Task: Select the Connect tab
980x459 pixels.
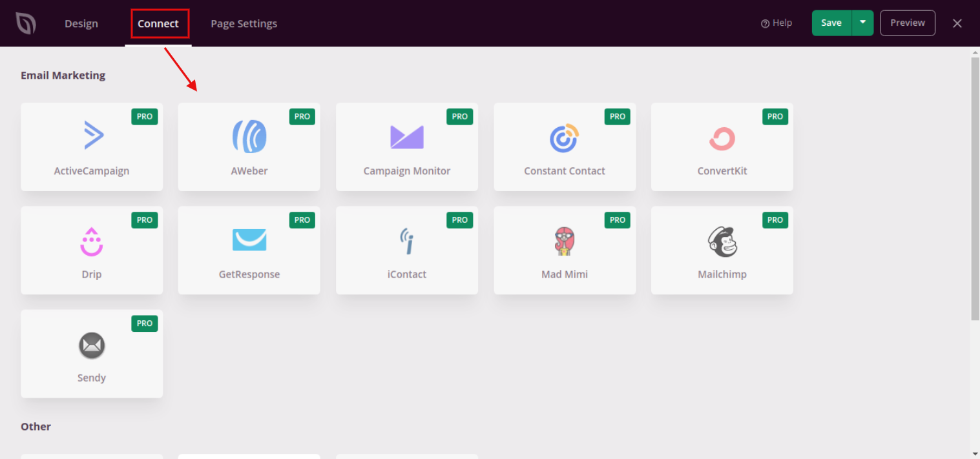Action: (159, 23)
